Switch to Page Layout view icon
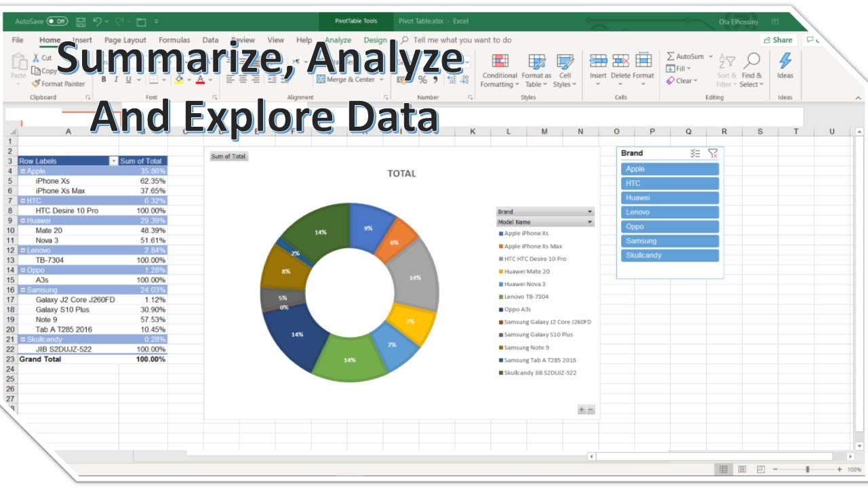 click(743, 469)
